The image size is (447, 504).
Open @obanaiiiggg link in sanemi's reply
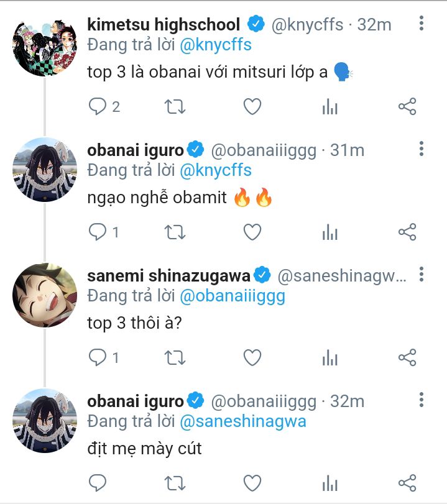coord(232,296)
